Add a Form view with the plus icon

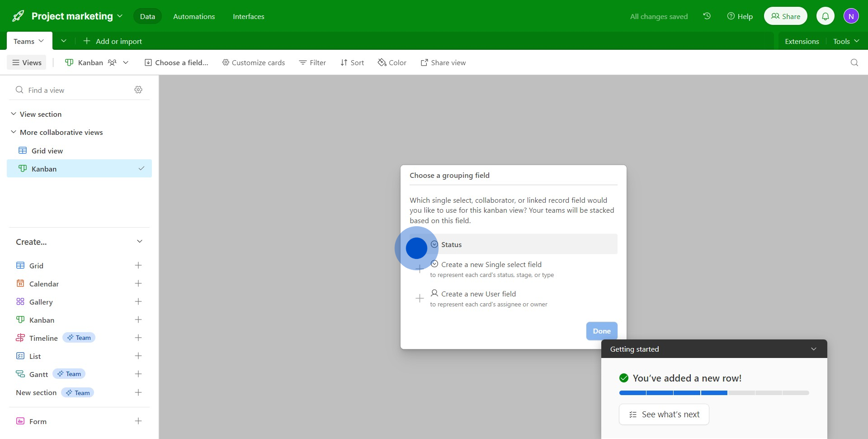pyautogui.click(x=138, y=421)
